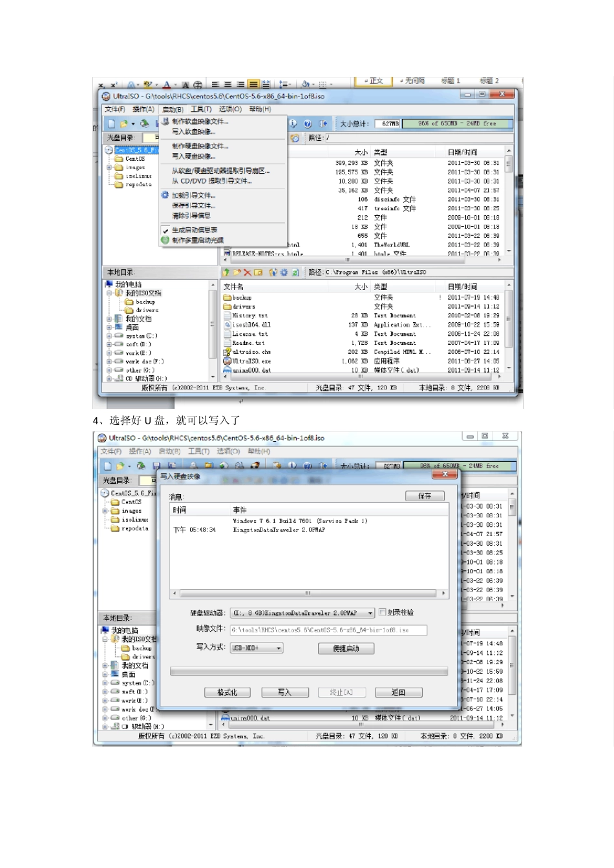Image resolution: width=614 pixels, height=868 pixels.
Task: Click the disc icon beside 制作软盘映像文件... in the 启动 menu
Action: 165,121
